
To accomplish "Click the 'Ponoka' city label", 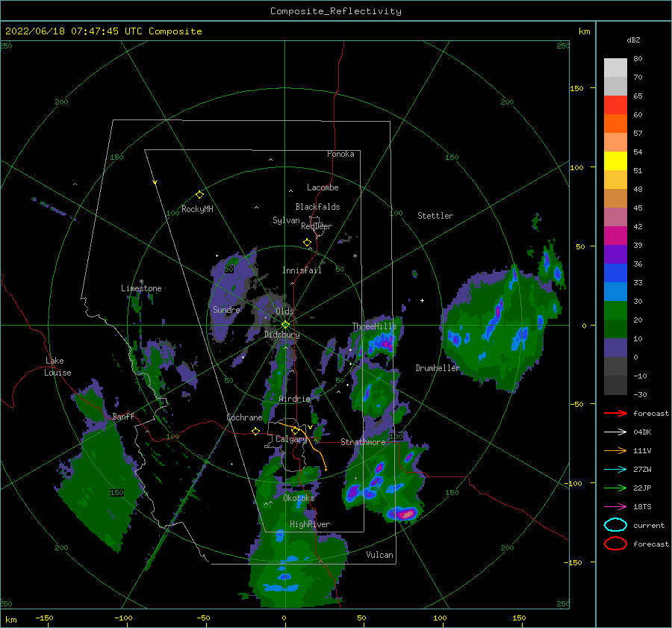I will (340, 154).
